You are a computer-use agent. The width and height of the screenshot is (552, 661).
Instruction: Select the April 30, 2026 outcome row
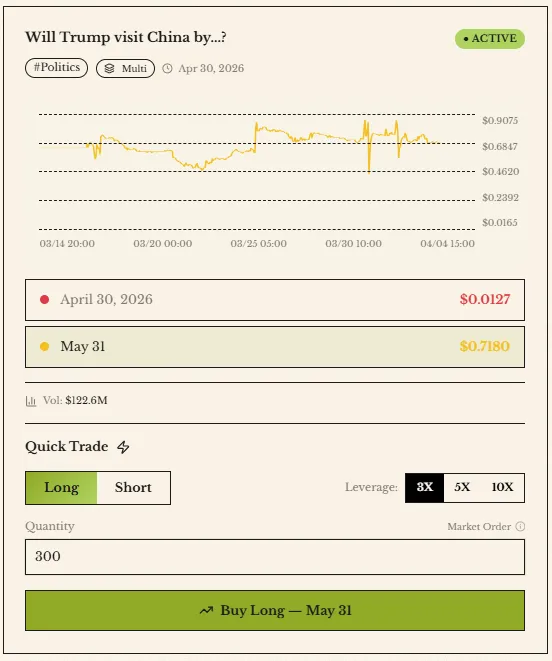(275, 300)
